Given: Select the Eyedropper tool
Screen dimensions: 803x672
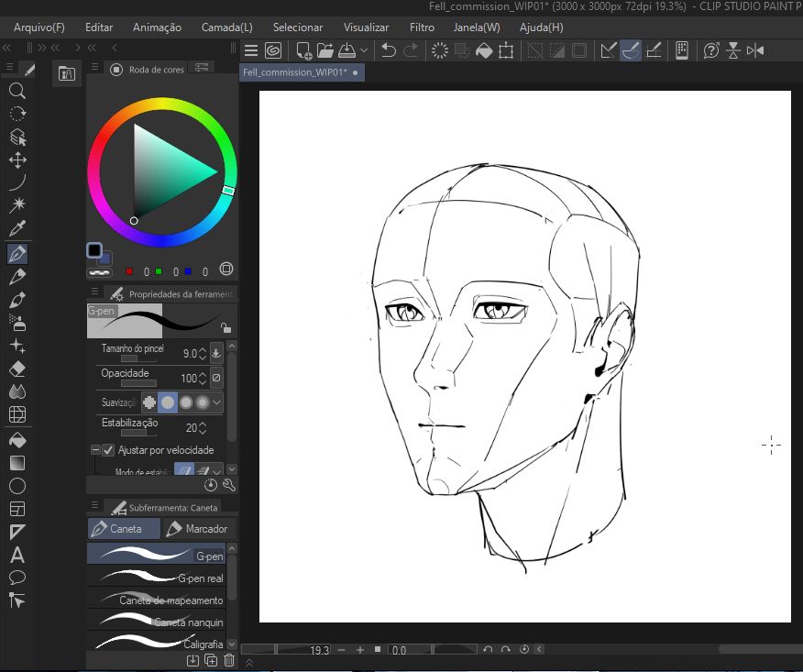Looking at the screenshot, I should tap(16, 228).
